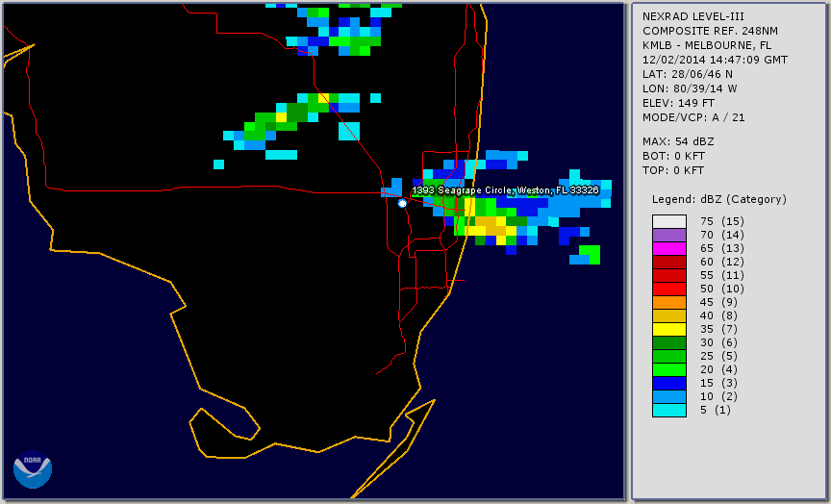Click the 12/02/2014 14:47:09 GMT timestamp
831x504 pixels.
[x=715, y=60]
